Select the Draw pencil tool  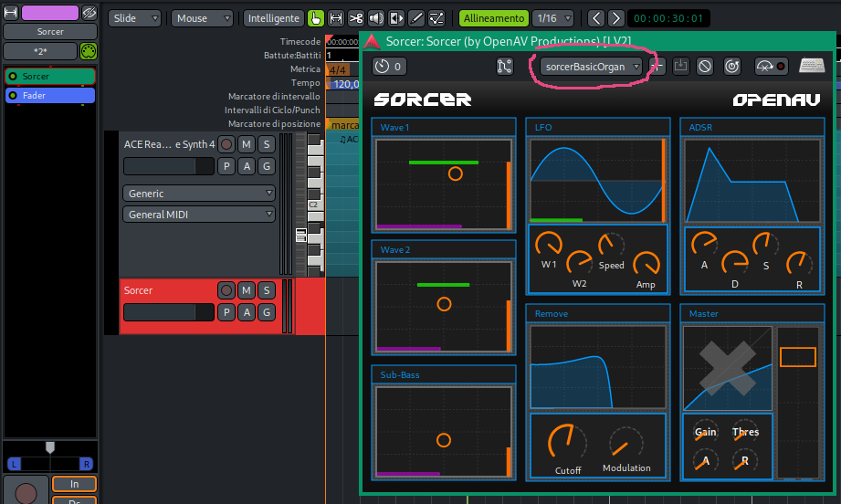tap(416, 18)
